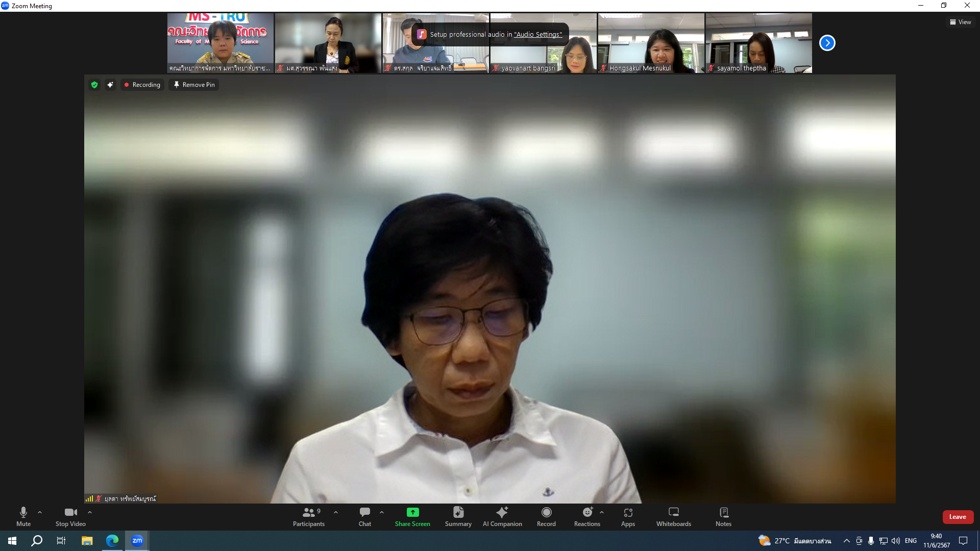Open the meeting Summary
Image resolution: width=980 pixels, height=551 pixels.
pyautogui.click(x=458, y=516)
